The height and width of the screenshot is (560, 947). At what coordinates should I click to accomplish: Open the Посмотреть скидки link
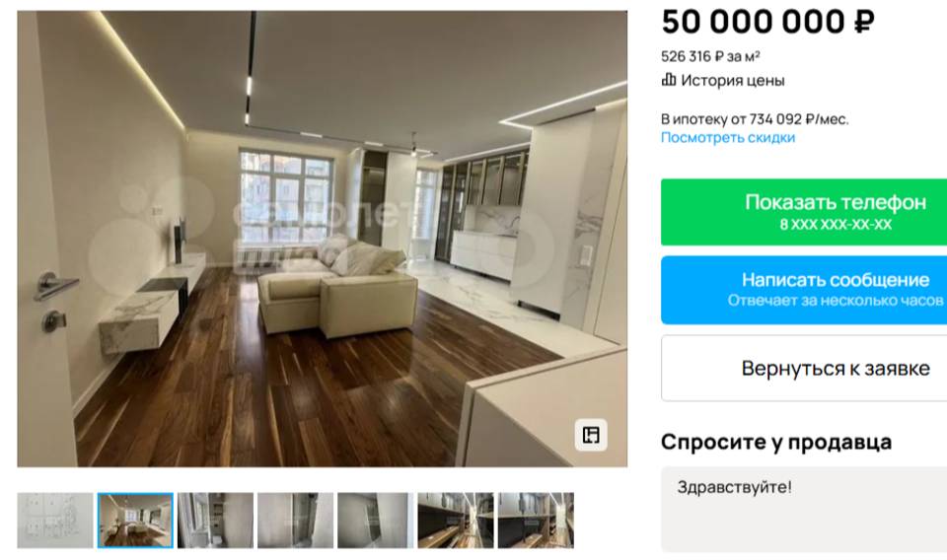point(728,138)
